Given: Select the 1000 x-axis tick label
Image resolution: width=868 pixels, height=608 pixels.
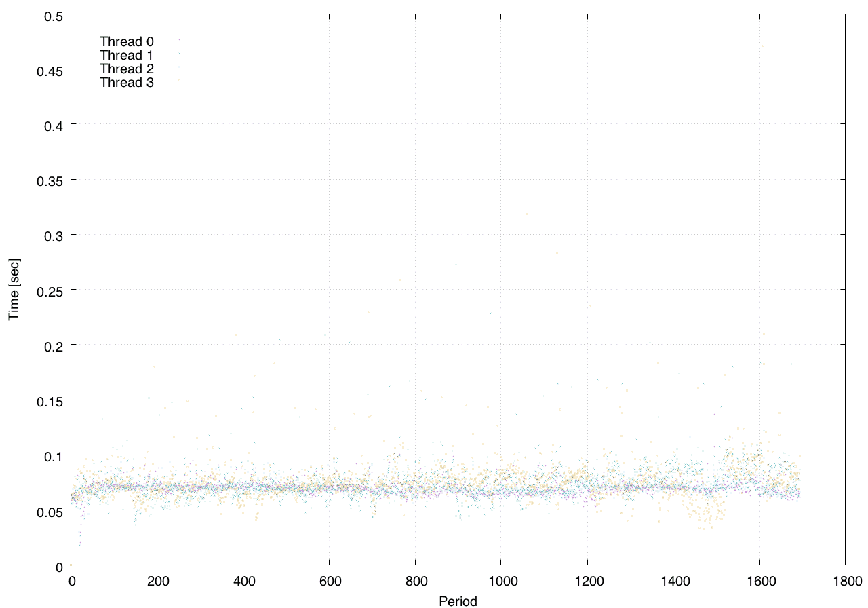Looking at the screenshot, I should [500, 582].
